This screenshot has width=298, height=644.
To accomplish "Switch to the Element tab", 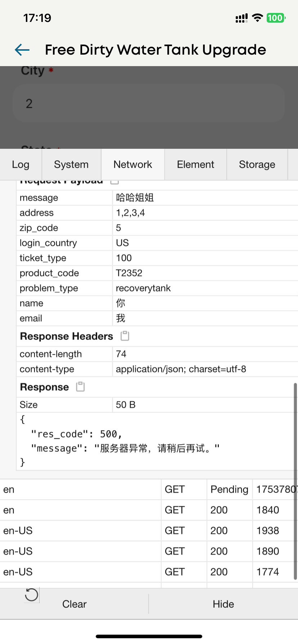I will click(195, 165).
